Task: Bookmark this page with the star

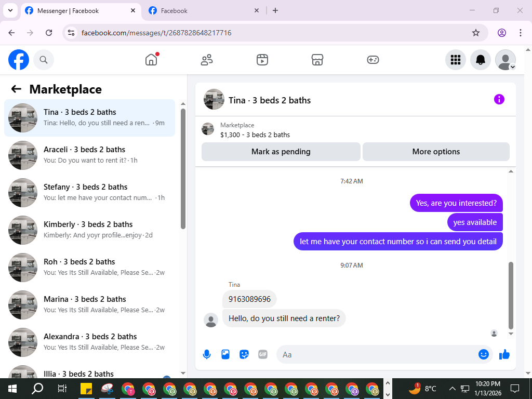Action: tap(476, 33)
